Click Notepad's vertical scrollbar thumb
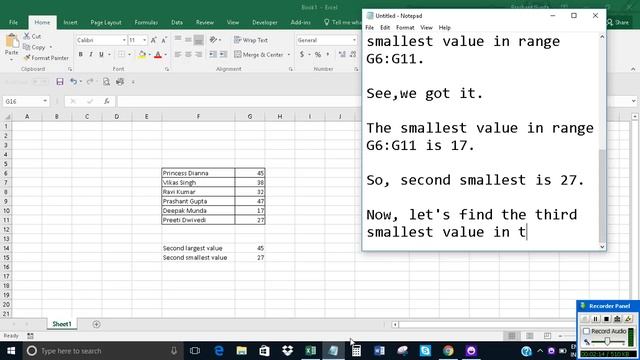The height and width of the screenshot is (360, 640). point(602,196)
